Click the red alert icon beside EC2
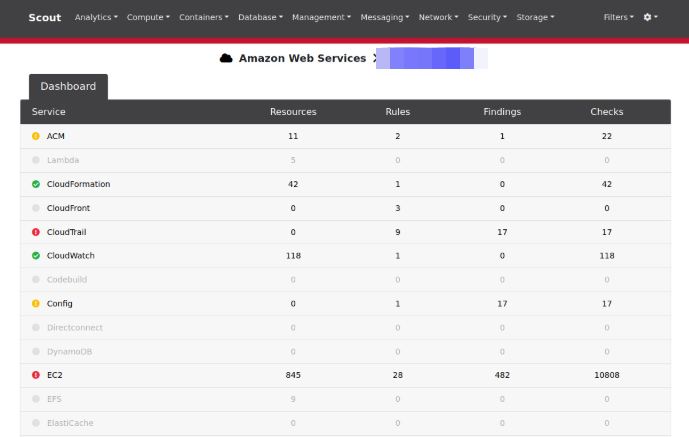Viewport: 689px width, 437px height. (x=36, y=375)
